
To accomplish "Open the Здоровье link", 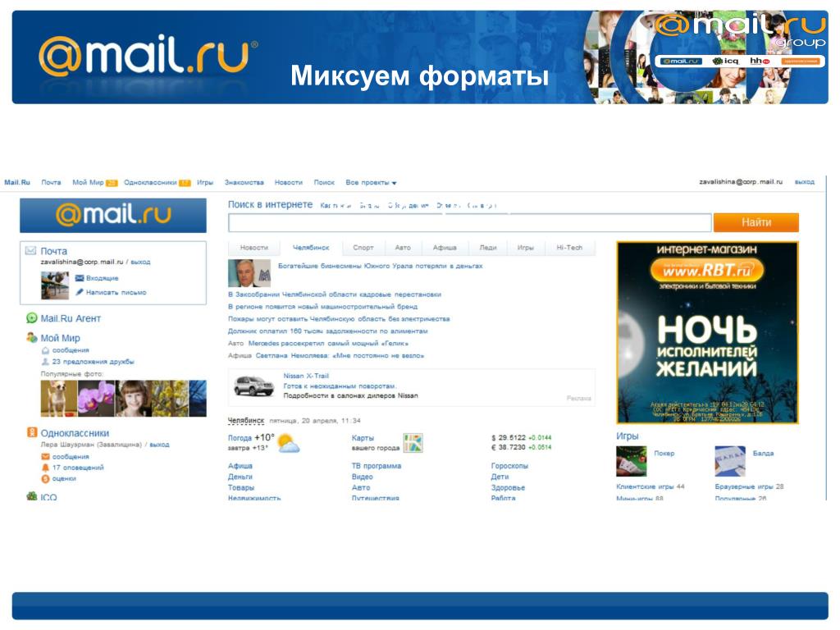I will [x=508, y=487].
